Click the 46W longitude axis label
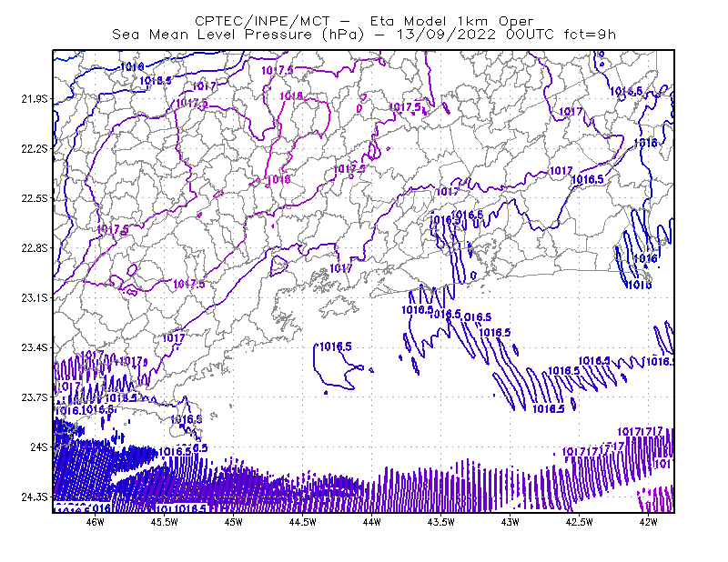Image resolution: width=728 pixels, height=562 pixels. click(x=96, y=522)
